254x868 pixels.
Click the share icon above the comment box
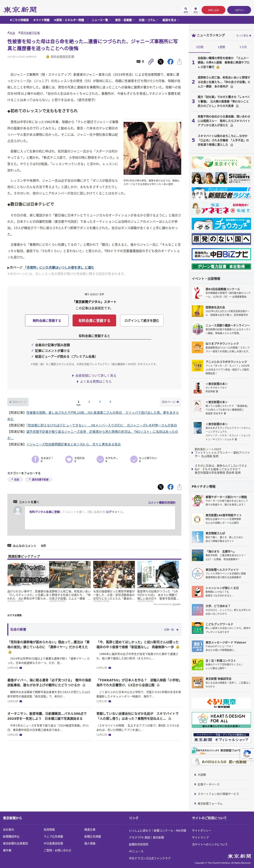pos(179,487)
